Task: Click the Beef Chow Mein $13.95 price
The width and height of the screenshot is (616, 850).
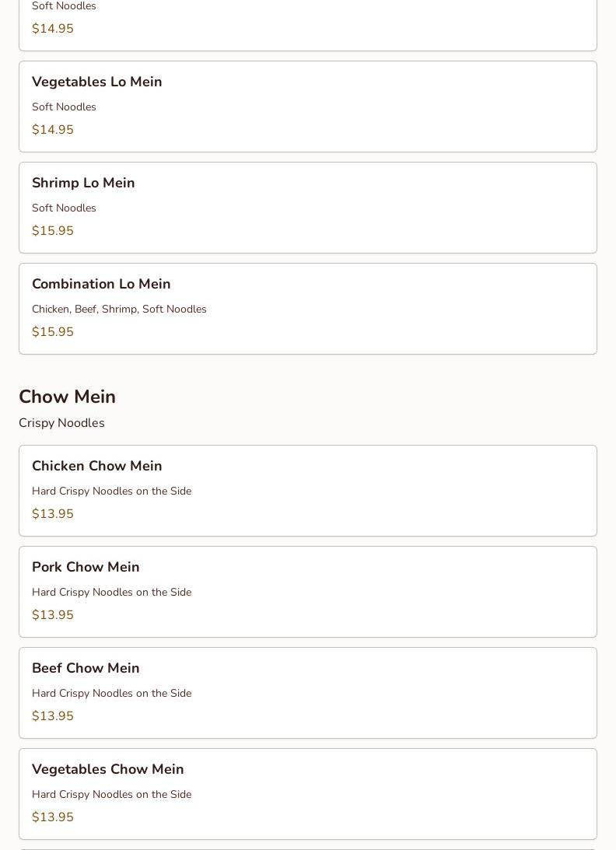Action: [x=53, y=716]
